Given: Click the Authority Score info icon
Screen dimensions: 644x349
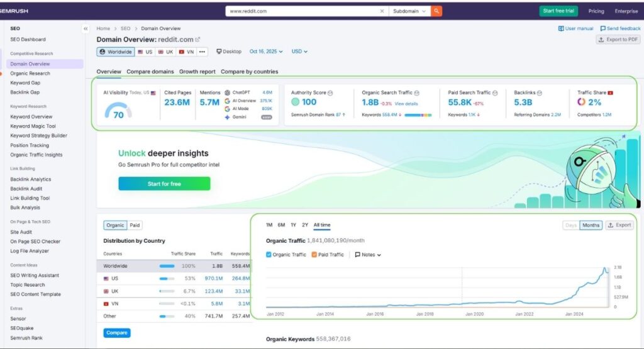Looking at the screenshot, I should (330, 93).
